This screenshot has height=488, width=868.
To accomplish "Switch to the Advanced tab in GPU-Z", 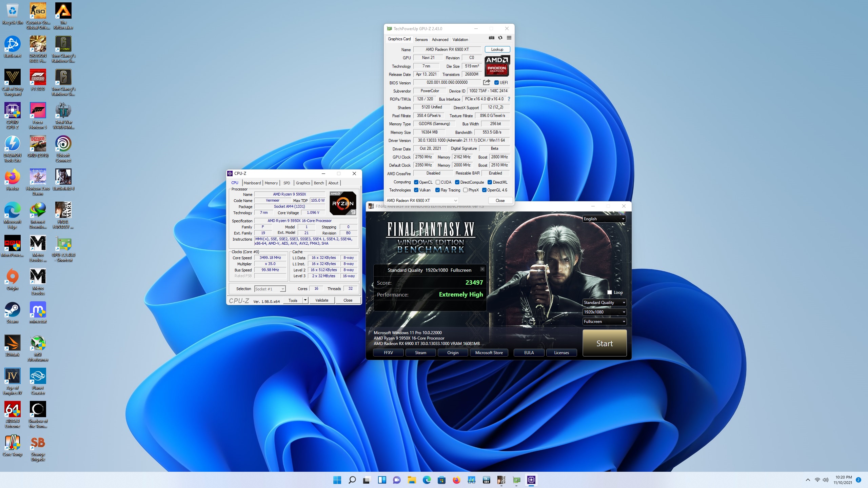I will (440, 40).
